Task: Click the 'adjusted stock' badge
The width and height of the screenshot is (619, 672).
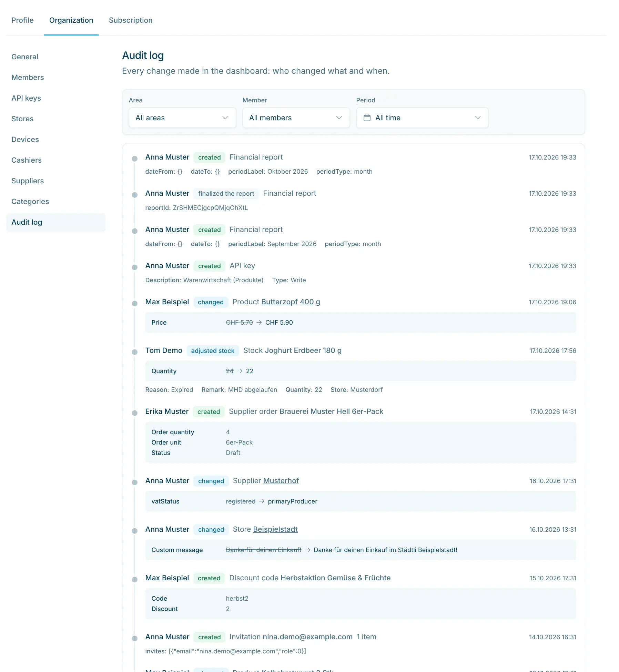Action: point(213,351)
